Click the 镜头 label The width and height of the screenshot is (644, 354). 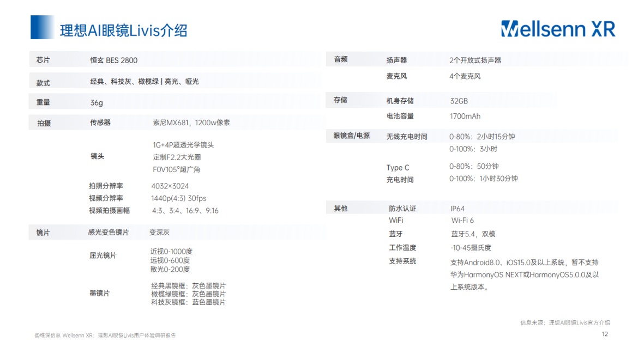[x=98, y=156]
